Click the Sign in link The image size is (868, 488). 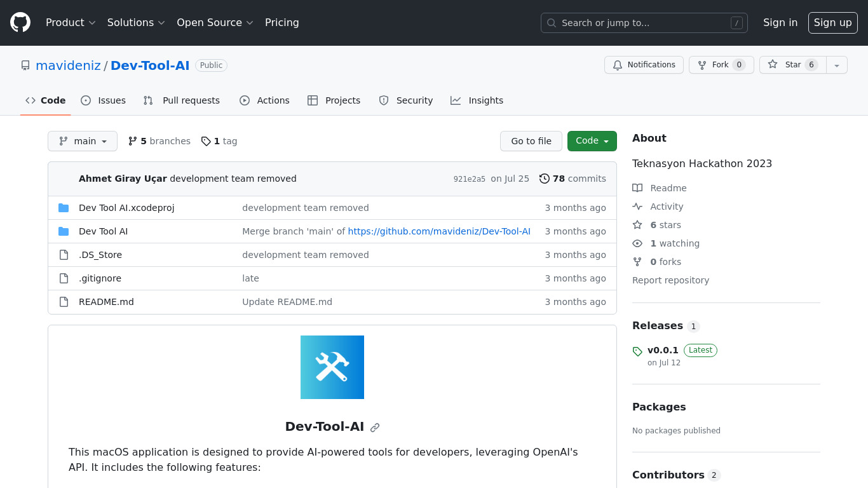(x=780, y=22)
